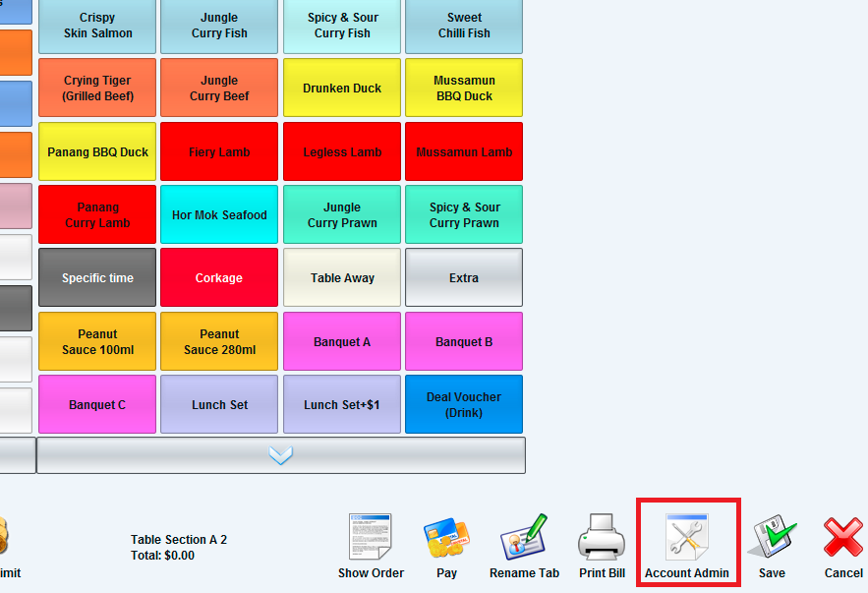Open Account Admin tools icon
The width and height of the screenshot is (868, 593).
tap(687, 537)
